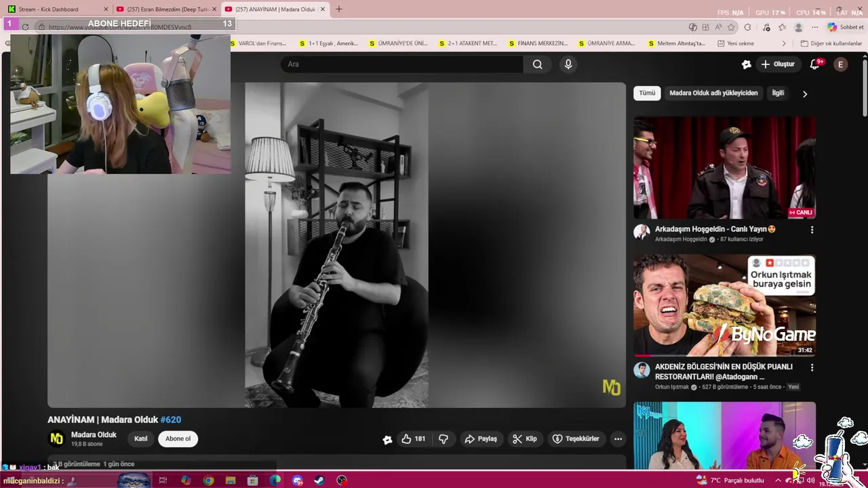868x488 pixels.
Task: Click the browser address bar URL
Action: tap(120, 27)
